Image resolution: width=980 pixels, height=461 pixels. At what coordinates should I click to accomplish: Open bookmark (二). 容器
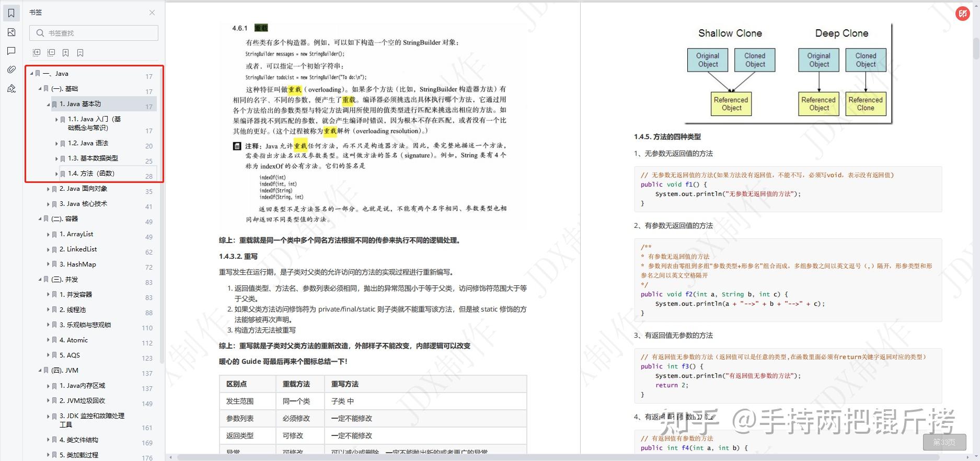64,219
